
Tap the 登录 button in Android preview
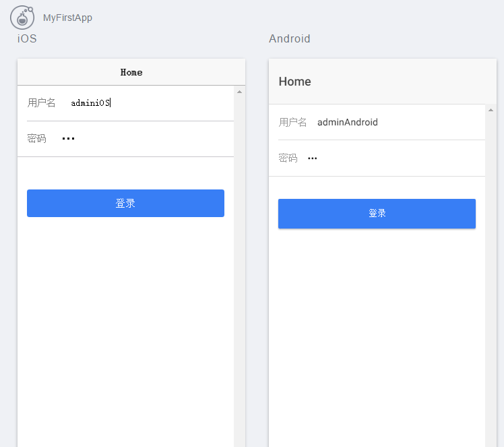point(377,214)
